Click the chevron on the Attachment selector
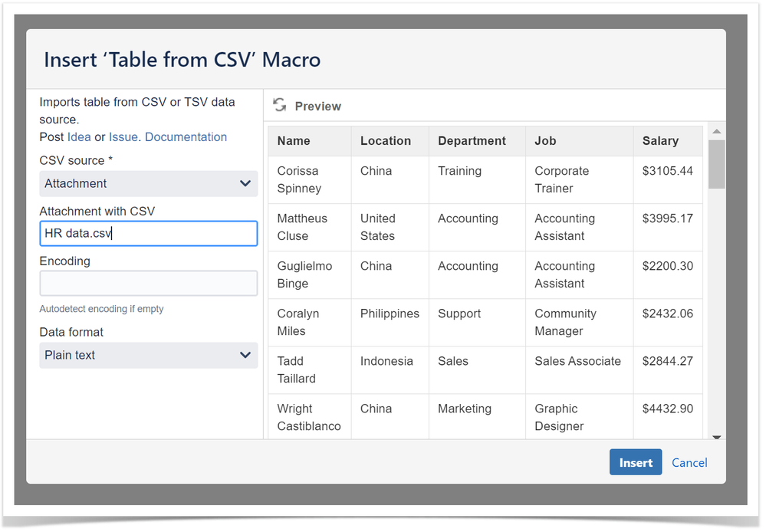 [245, 184]
